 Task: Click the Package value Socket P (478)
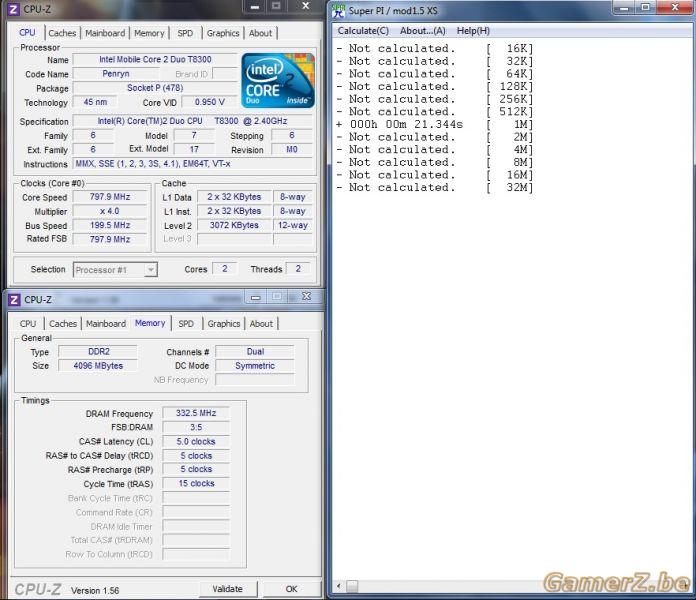coord(155,88)
